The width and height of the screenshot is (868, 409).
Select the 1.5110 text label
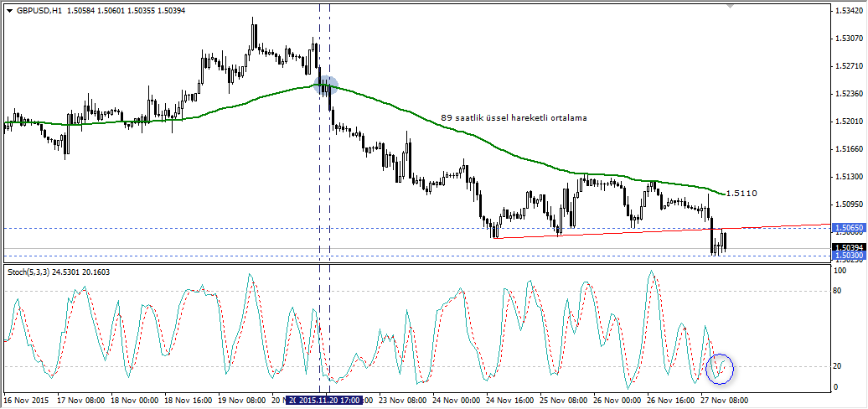tap(741, 194)
